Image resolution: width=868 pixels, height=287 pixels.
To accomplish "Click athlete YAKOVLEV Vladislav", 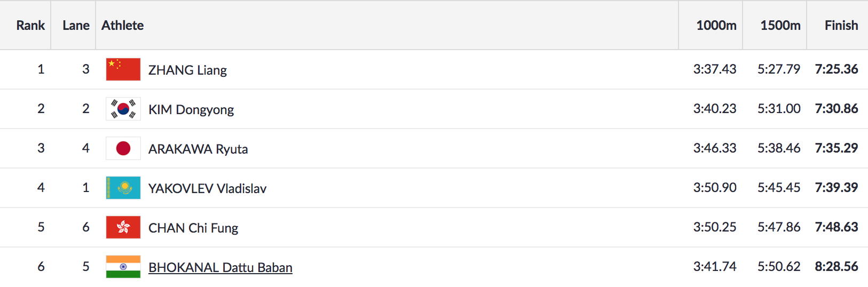I will [207, 188].
